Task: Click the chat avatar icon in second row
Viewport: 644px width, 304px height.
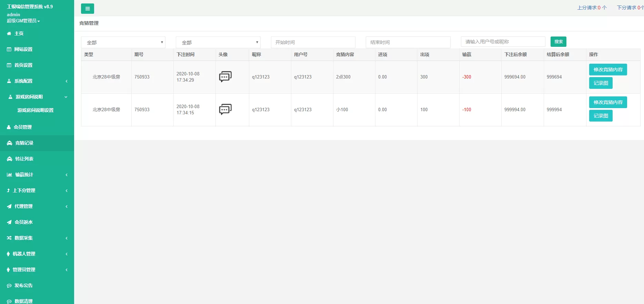Action: (225, 109)
